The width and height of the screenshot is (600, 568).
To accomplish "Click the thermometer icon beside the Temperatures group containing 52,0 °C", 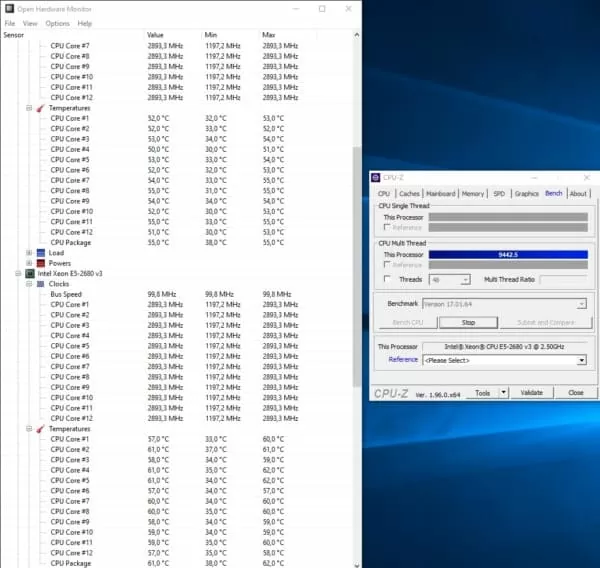I will [x=41, y=108].
